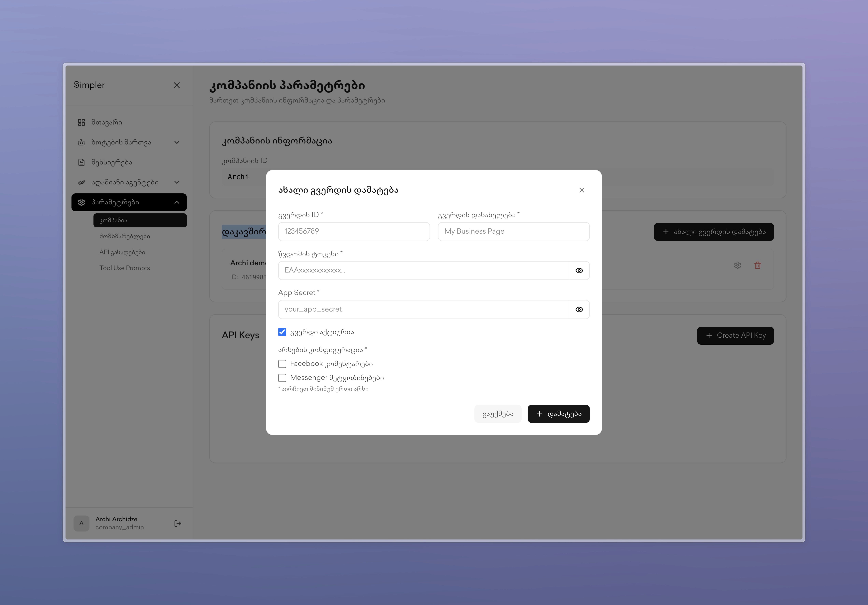Viewport: 868px width, 605px height.
Task: Open the Tool Use Prompts submenu item
Action: (x=124, y=268)
